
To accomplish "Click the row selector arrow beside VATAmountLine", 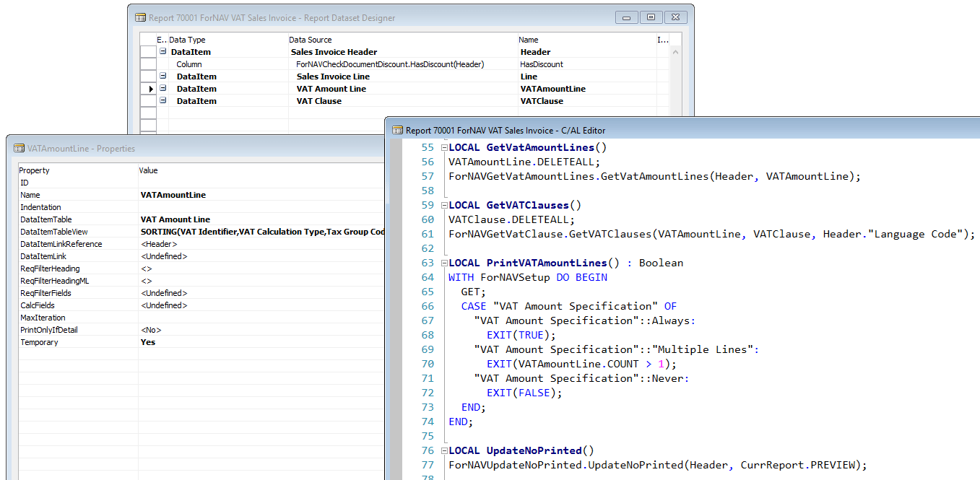I will 149,88.
